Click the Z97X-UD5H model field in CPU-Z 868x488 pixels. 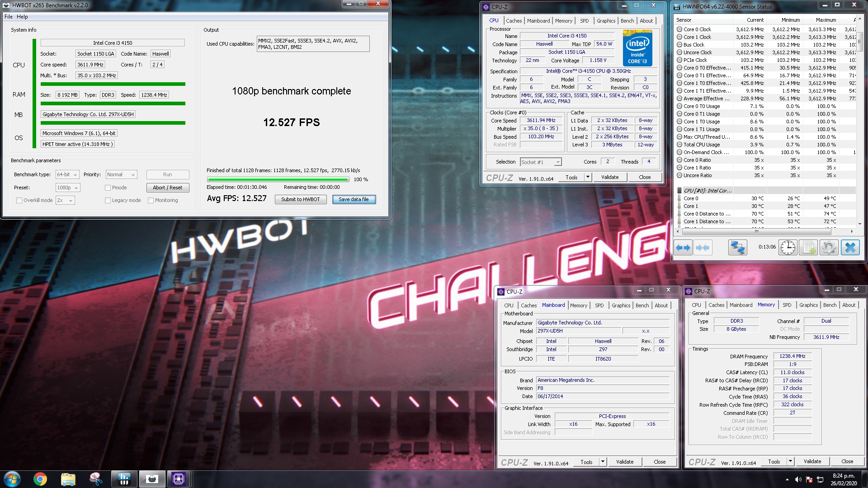578,331
